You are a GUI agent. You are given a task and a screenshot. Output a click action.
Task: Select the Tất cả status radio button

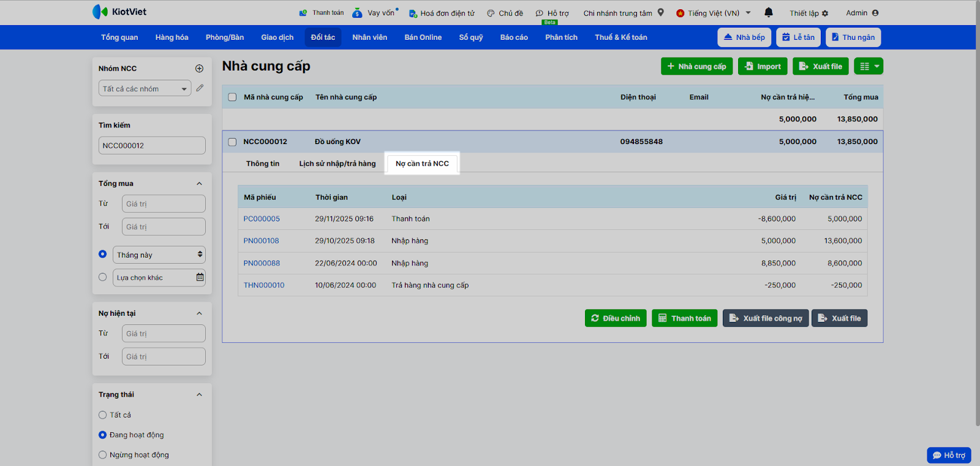pos(103,415)
